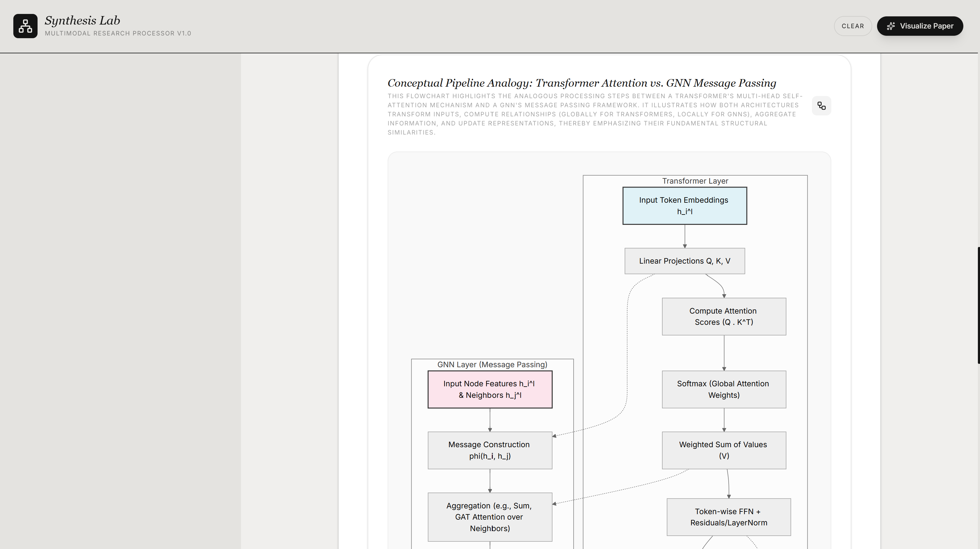Click the Token-wise FFN + Residuals/LayerNorm node
The width and height of the screenshot is (980, 549).
click(x=728, y=517)
